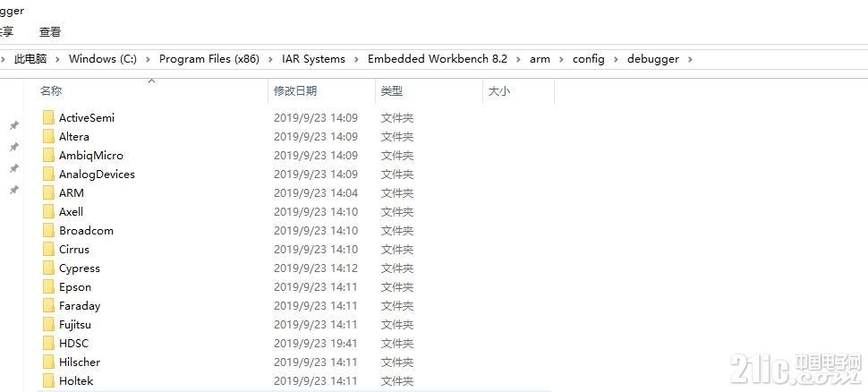The height and width of the screenshot is (392, 868).
Task: Click the Cypress folder icon
Action: click(x=48, y=268)
